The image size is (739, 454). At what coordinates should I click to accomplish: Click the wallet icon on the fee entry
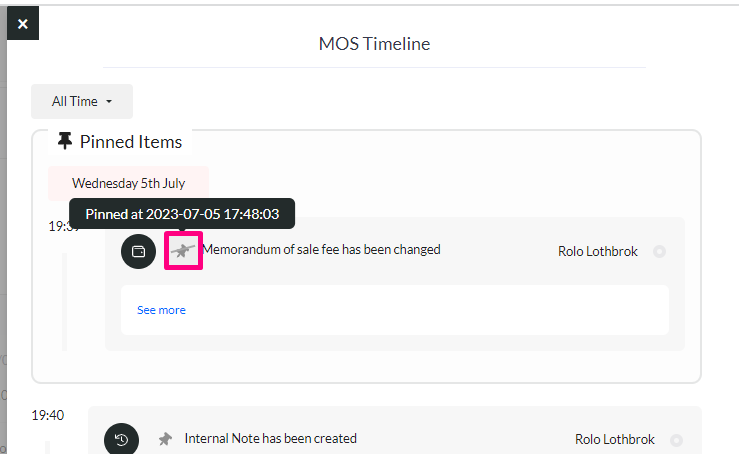(x=139, y=251)
